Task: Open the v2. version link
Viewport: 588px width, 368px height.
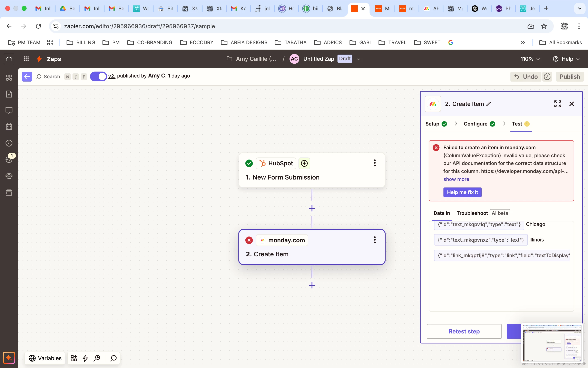Action: click(112, 76)
